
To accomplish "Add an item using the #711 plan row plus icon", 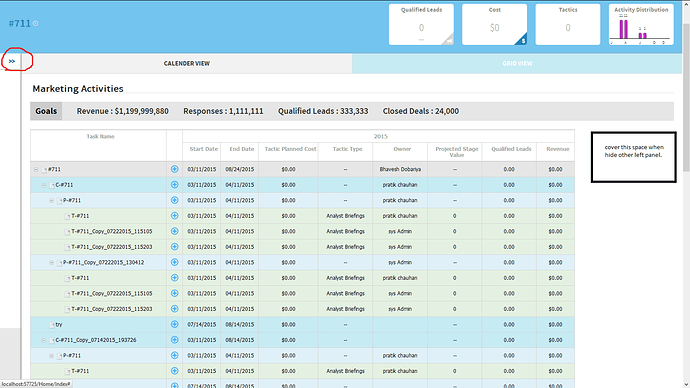I will 175,169.
